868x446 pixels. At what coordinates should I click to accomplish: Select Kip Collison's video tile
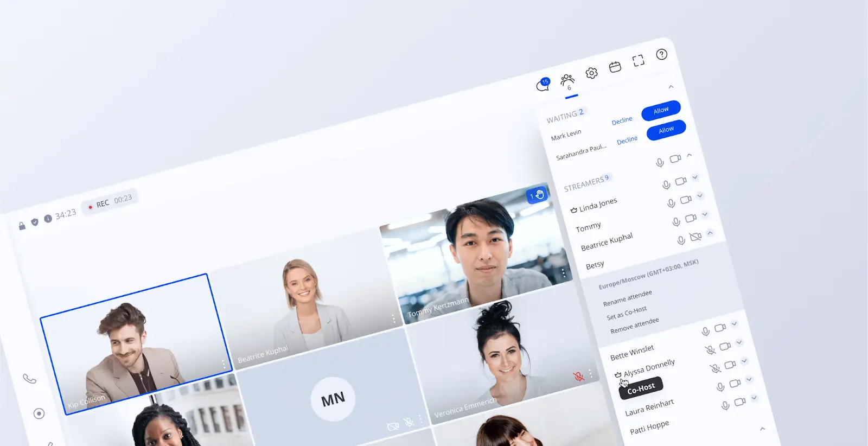136,344
